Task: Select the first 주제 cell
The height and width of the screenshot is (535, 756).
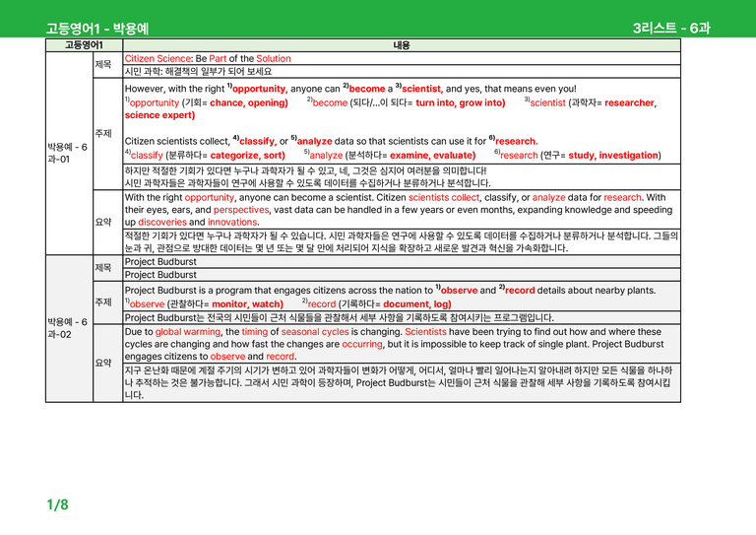Action: (107, 134)
